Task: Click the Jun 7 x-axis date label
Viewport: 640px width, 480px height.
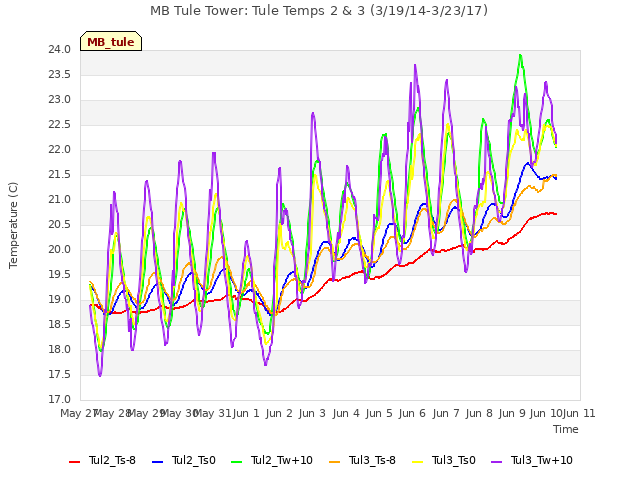Action: [x=446, y=413]
